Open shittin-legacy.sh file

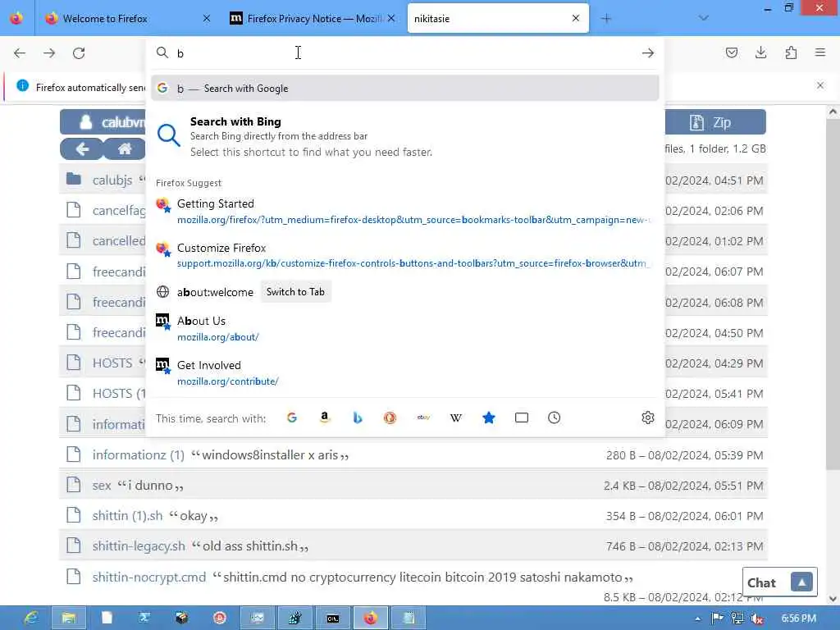pos(139,546)
